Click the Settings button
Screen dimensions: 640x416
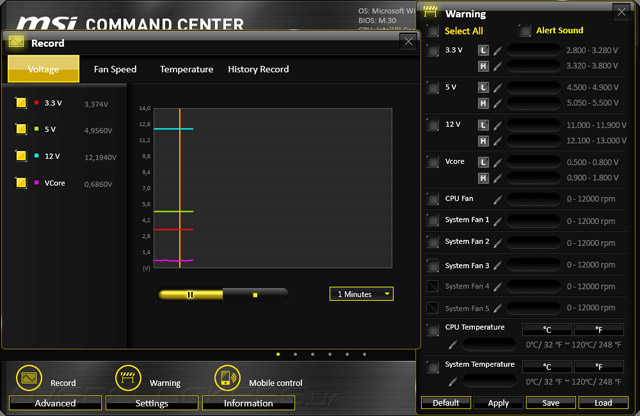152,403
